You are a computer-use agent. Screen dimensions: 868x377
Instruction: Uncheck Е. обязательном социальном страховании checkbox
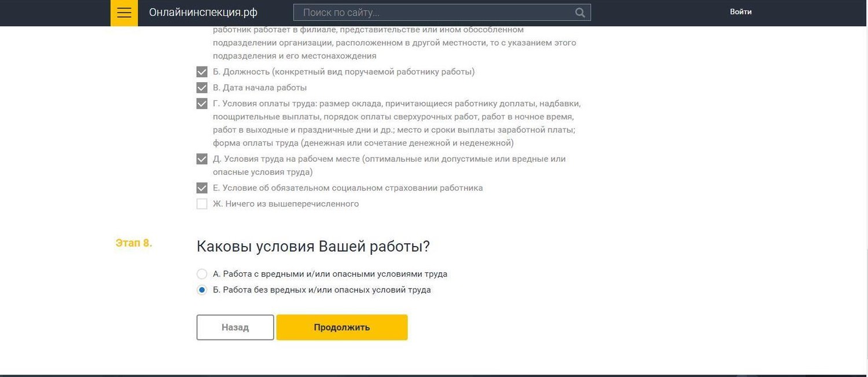coord(202,188)
